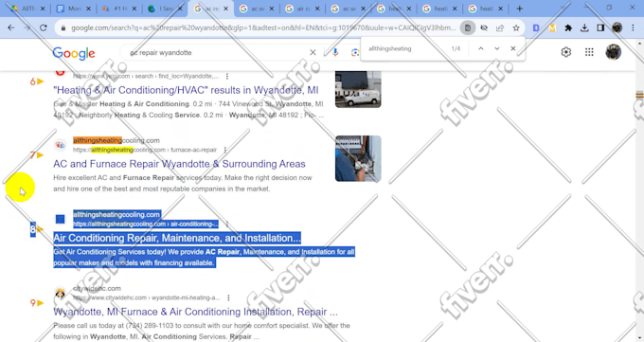The height and width of the screenshot is (342, 644).
Task: Click the favicon beside the furnace repair result
Action: pos(60,145)
